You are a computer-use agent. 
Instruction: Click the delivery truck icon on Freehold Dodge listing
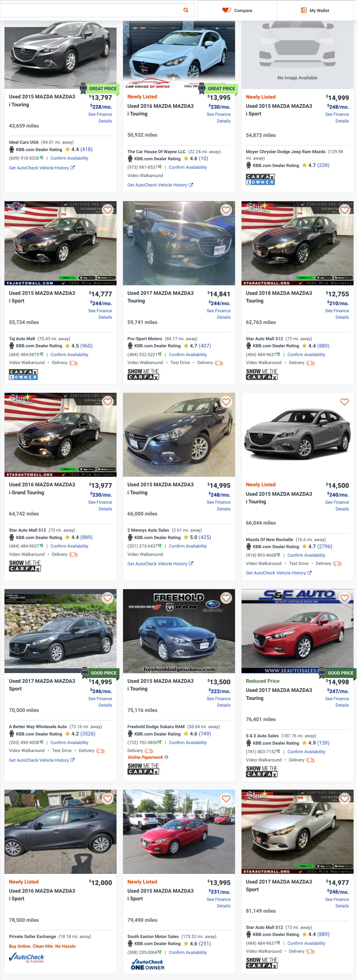pos(149,751)
